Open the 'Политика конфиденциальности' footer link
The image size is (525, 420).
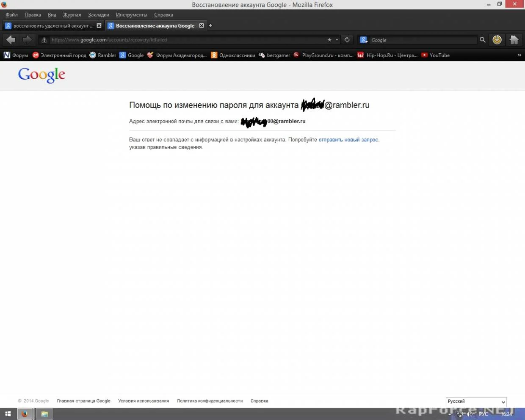(210, 401)
